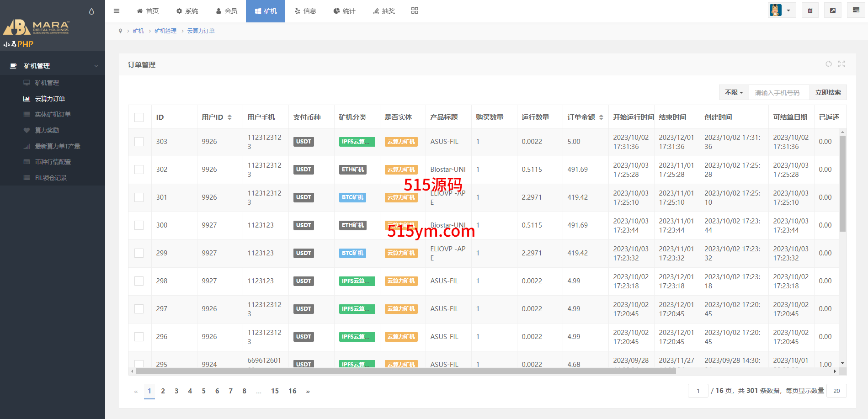This screenshot has height=419, width=868.
Task: Click the horizontal scrollbar under the table
Action: 405,371
